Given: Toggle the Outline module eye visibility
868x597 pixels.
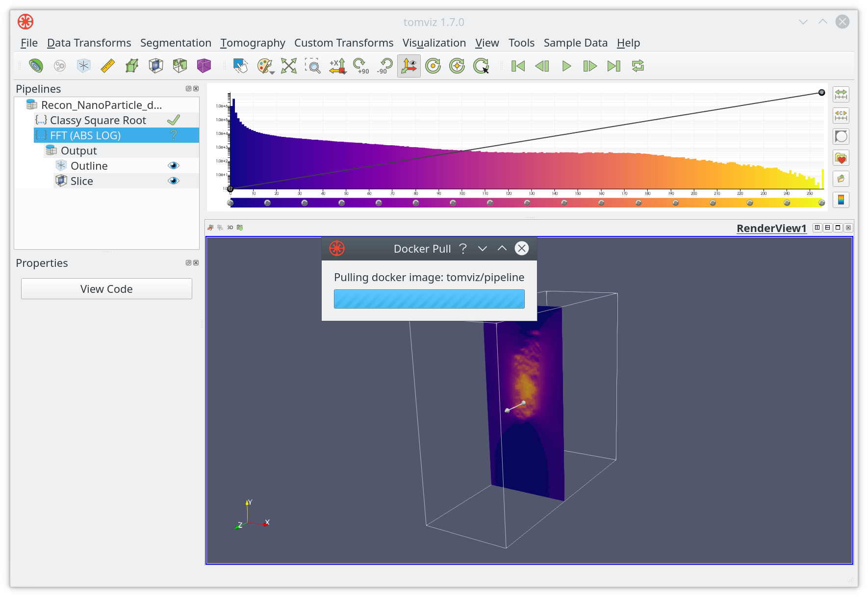Looking at the screenshot, I should coord(174,166).
